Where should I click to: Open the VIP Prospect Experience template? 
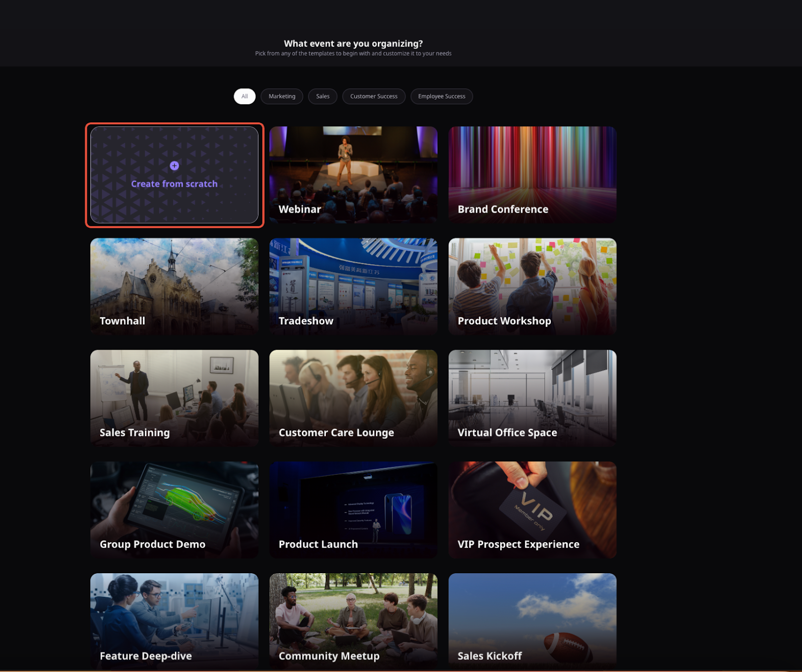(532, 510)
